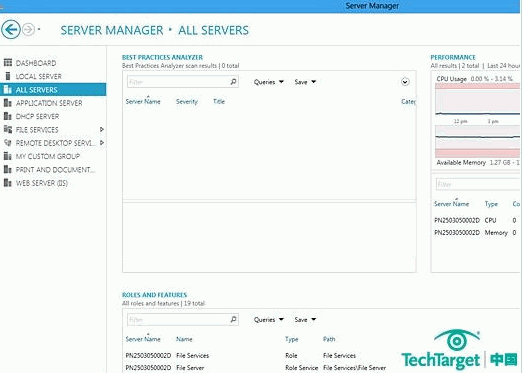Viewport: 523px width, 373px height.
Task: Select the PN2503050002D CPU performance row
Action: (x=476, y=220)
